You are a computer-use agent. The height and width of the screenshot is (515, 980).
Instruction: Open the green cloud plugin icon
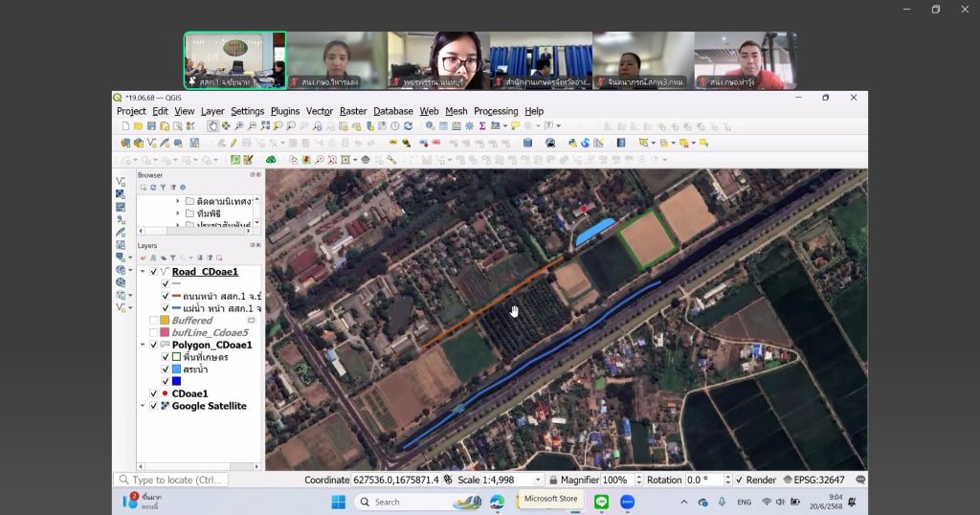(271, 159)
